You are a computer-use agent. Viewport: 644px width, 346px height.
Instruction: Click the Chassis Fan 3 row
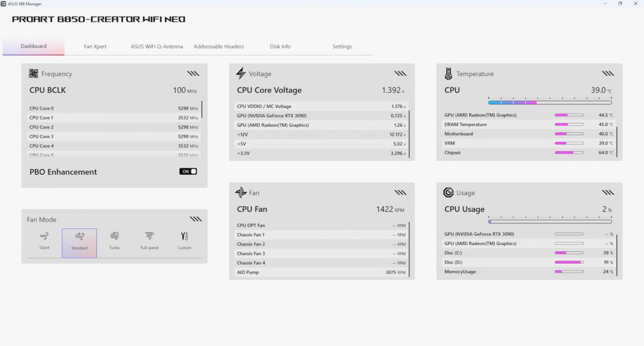coord(321,254)
